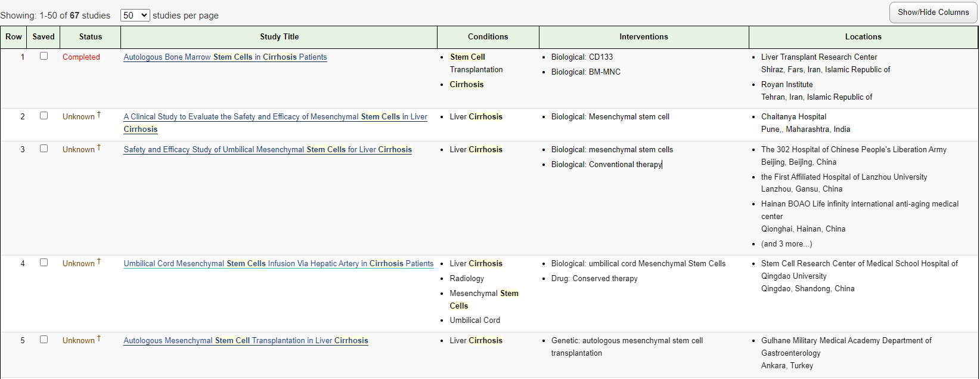Open Umbilical Mesenchymal Stem Cells safety study link

268,150
